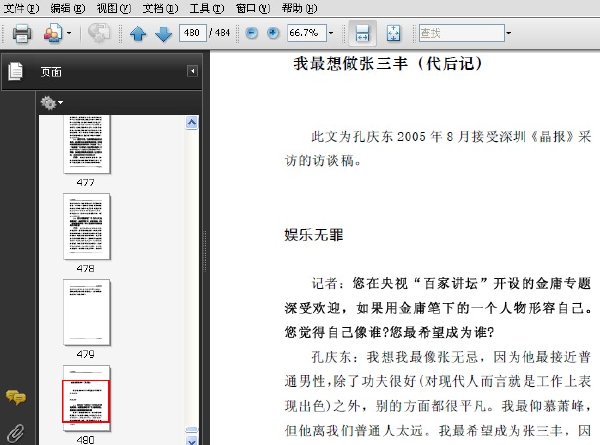Open the 文件 (File) menu
The image size is (600, 445).
[x=21, y=8]
